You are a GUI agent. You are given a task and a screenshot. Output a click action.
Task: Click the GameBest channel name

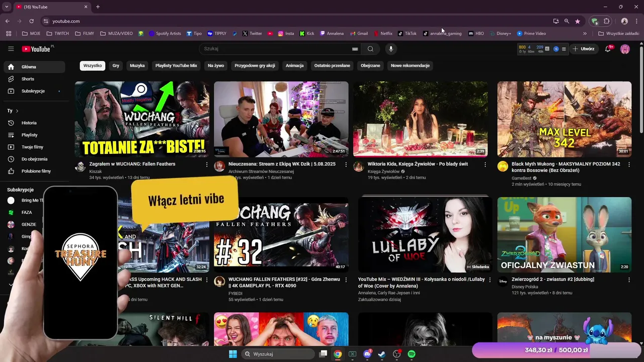521,178
